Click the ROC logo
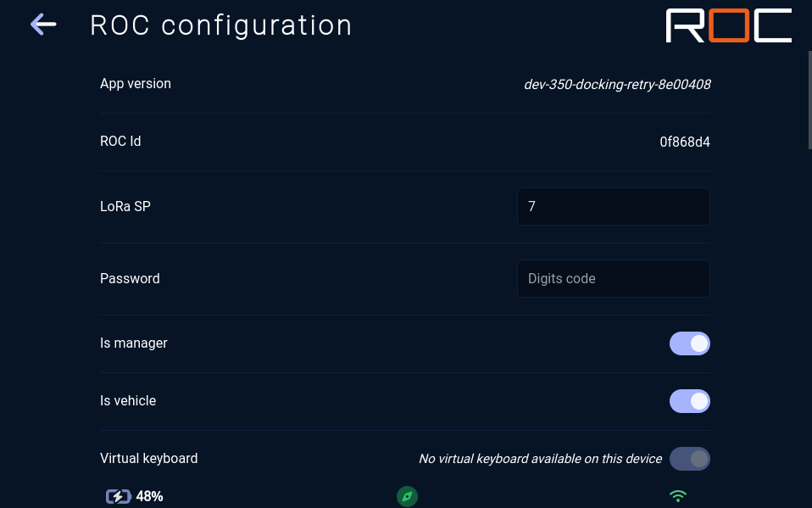Image resolution: width=812 pixels, height=508 pixels. 729,25
